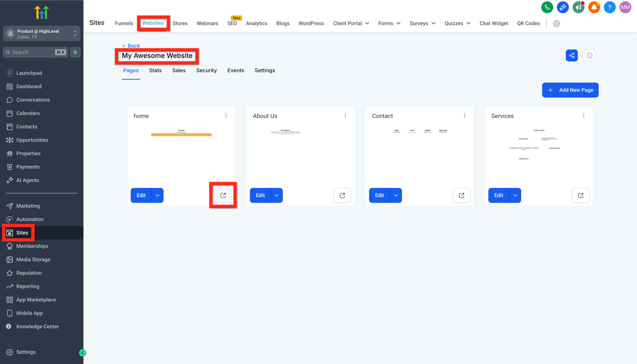Click the help question mark icon
The image size is (637, 364).
pos(609,7)
